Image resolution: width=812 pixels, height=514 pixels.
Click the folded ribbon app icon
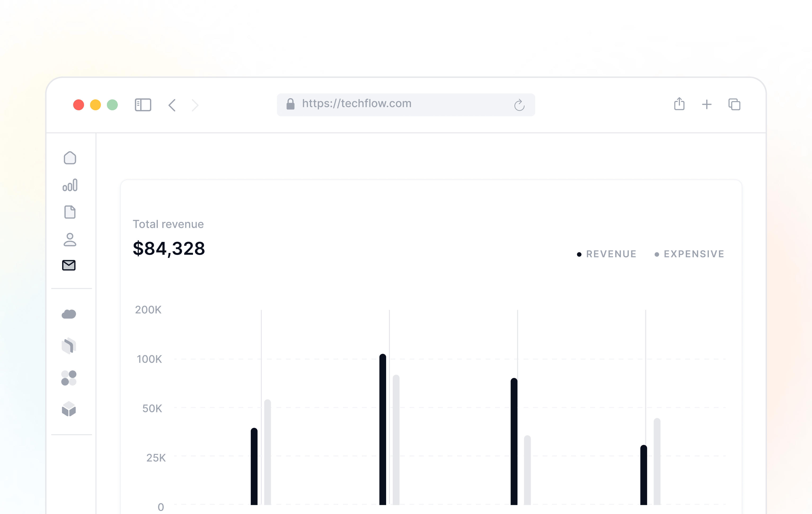click(x=69, y=346)
